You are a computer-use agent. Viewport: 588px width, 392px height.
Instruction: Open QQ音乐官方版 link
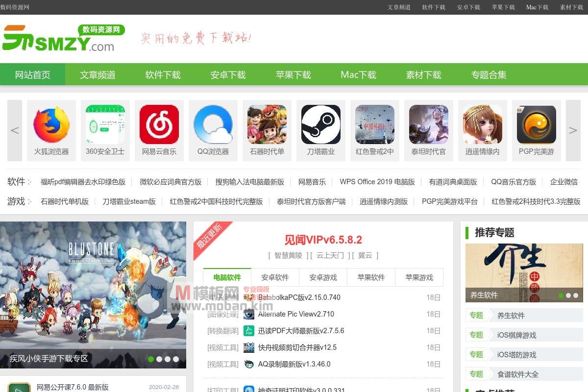[x=514, y=182]
